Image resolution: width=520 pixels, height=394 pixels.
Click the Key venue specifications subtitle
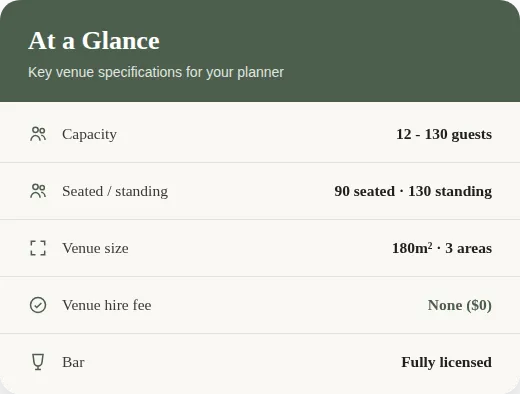[156, 72]
